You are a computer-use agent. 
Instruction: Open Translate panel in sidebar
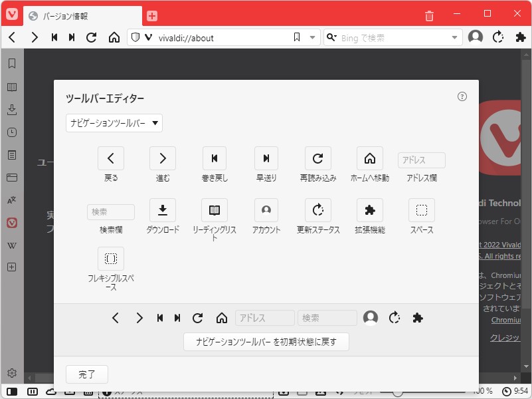[12, 200]
